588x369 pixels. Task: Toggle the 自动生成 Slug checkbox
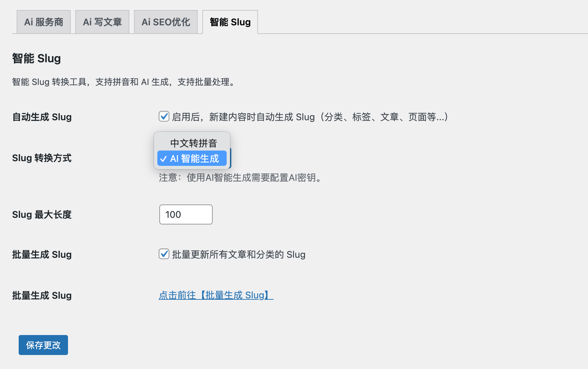click(164, 117)
